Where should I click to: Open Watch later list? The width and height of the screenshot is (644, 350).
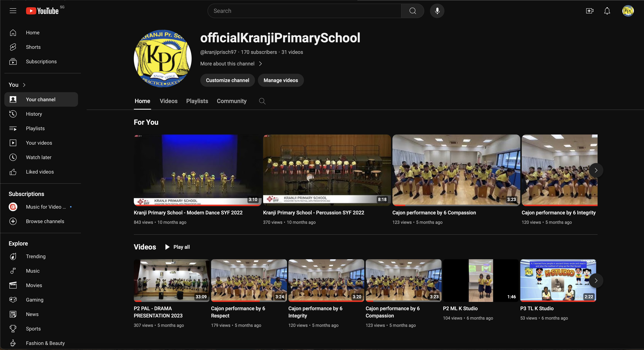pos(41,157)
